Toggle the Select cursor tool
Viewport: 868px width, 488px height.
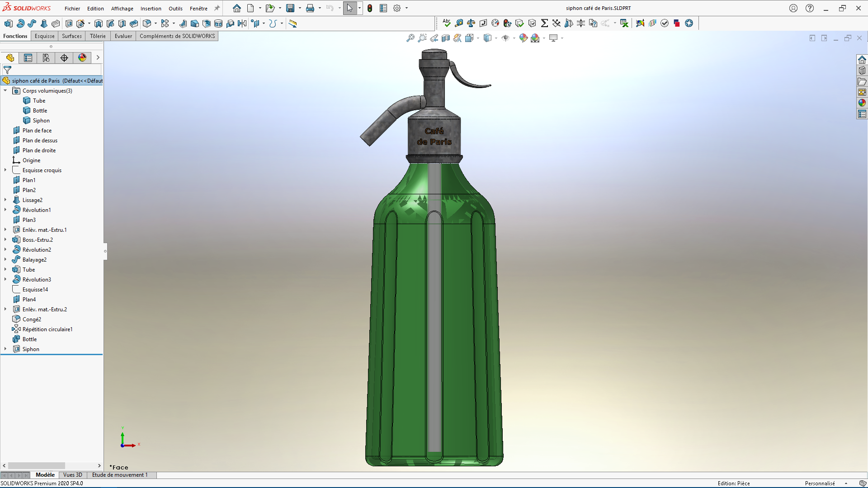coord(349,8)
